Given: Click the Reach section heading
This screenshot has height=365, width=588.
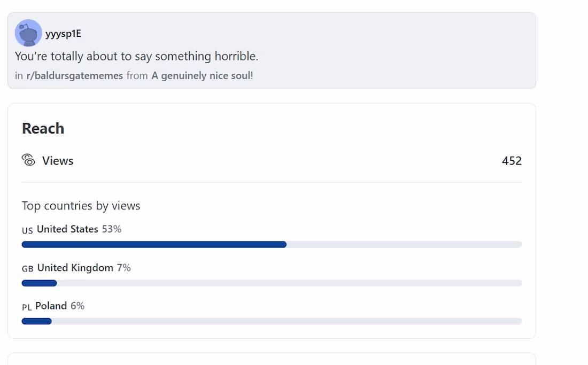Looking at the screenshot, I should click(x=43, y=129).
